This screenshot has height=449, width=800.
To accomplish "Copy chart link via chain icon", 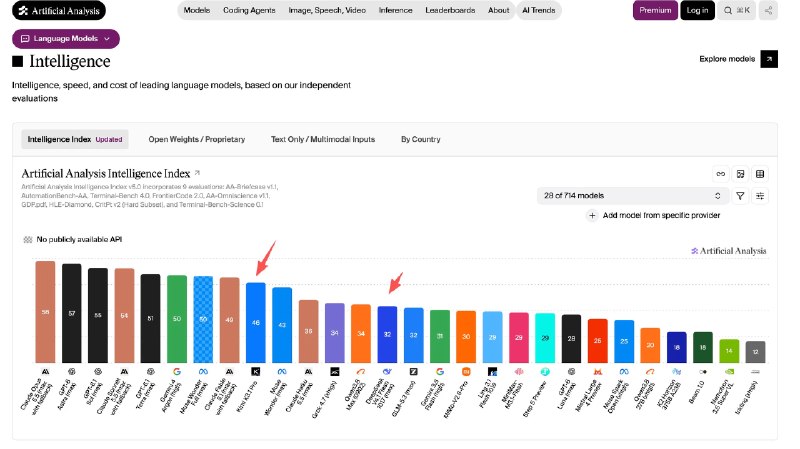I will coord(720,174).
